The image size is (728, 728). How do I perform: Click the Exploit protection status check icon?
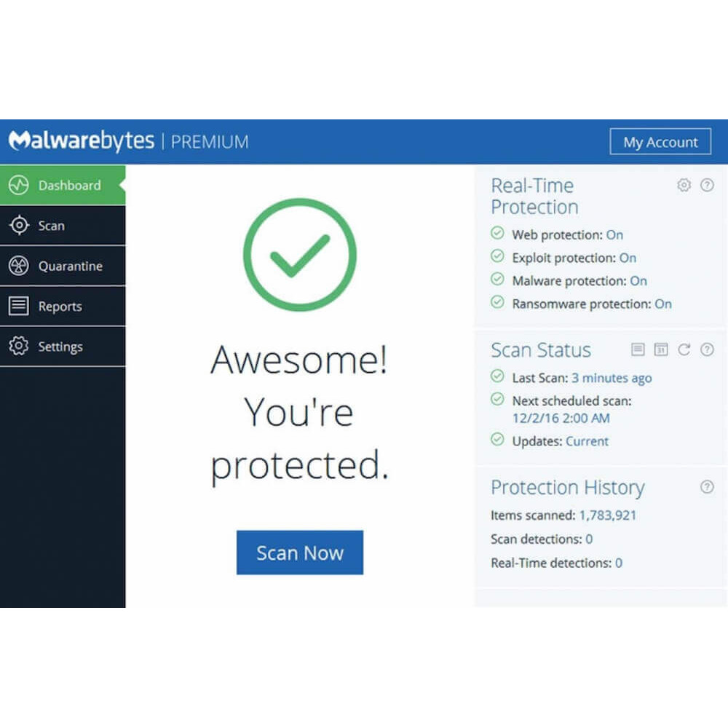[497, 256]
